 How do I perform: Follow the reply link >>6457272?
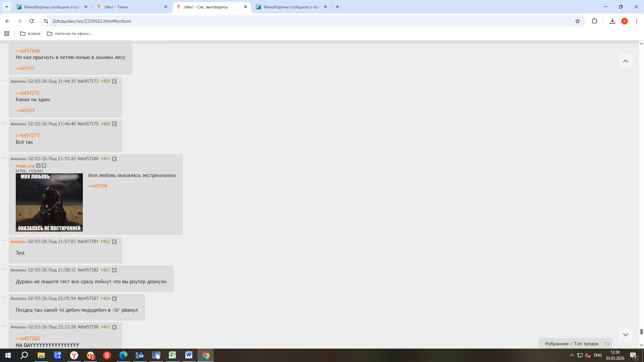28,93
